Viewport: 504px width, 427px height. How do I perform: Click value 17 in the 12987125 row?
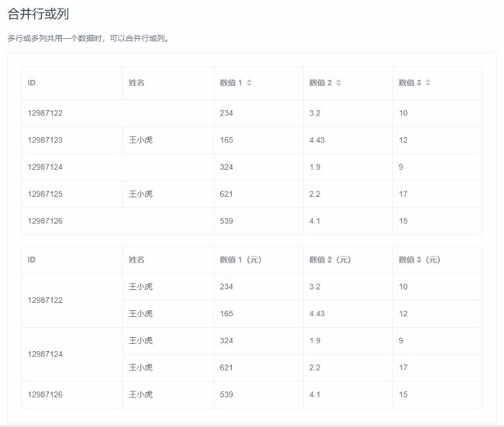pyautogui.click(x=403, y=194)
